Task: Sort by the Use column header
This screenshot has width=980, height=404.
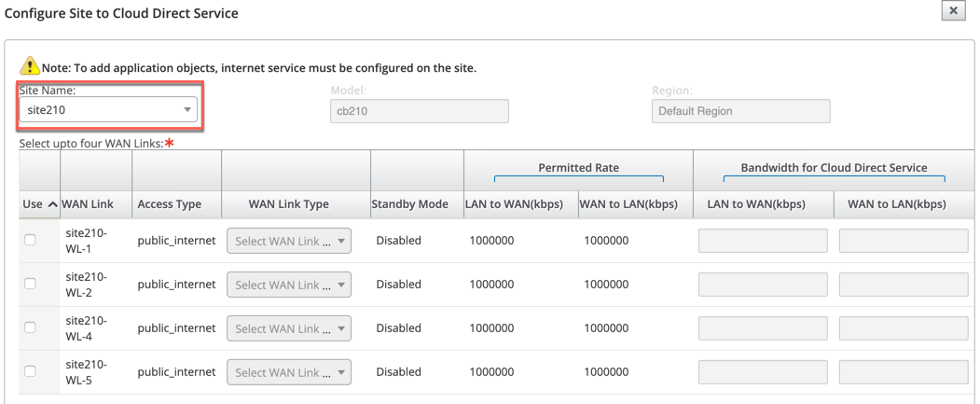Action: coord(39,204)
